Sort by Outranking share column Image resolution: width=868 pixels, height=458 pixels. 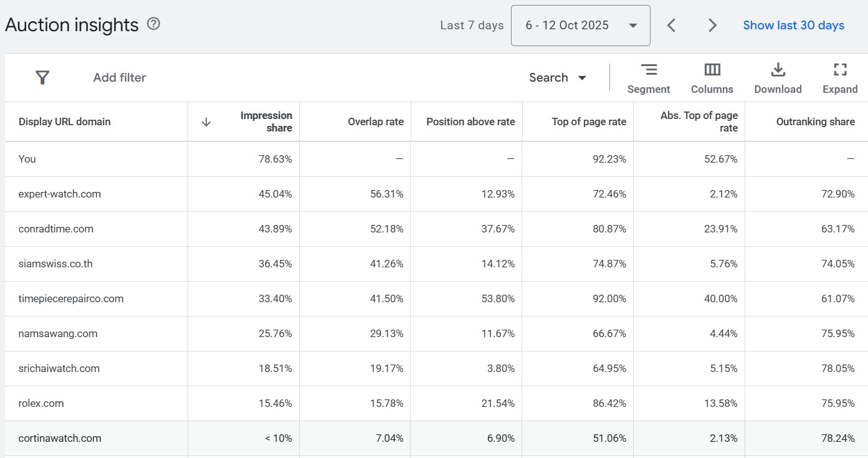815,122
